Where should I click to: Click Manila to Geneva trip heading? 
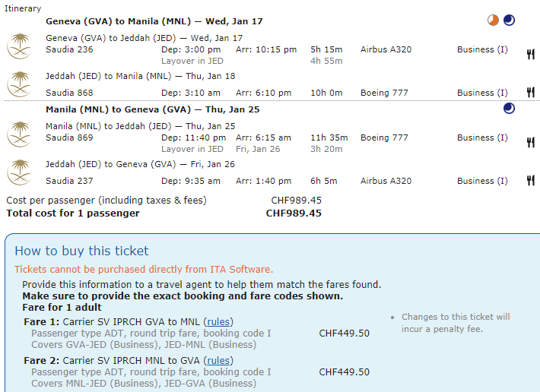pos(152,109)
